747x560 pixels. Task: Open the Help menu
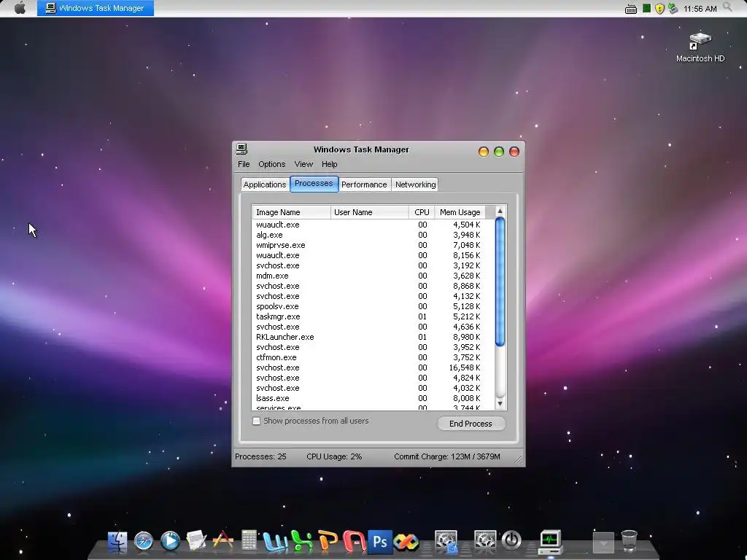click(x=329, y=164)
